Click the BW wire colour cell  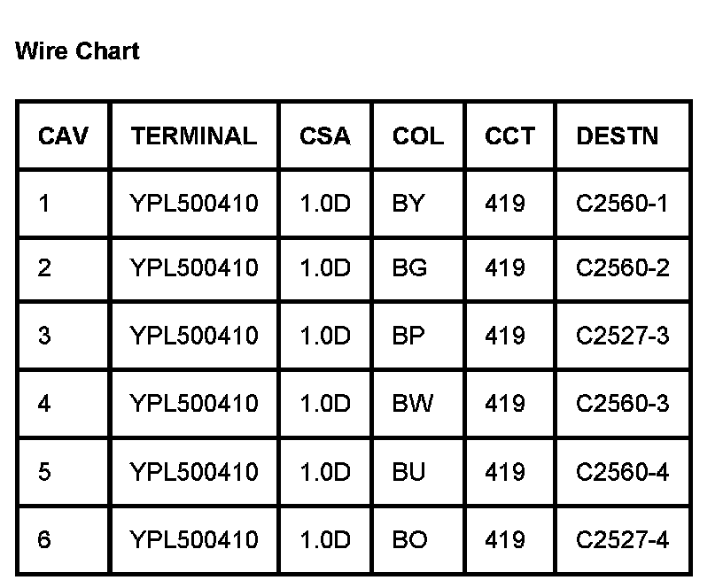click(412, 404)
